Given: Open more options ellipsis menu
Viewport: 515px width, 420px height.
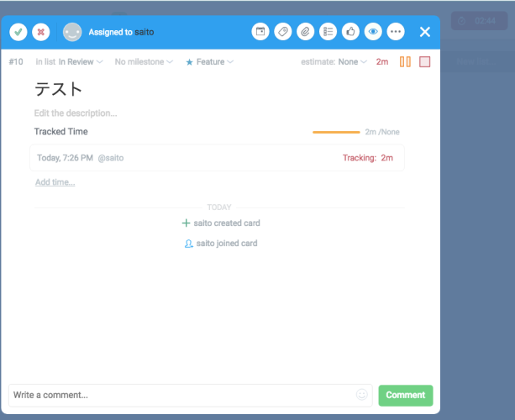Looking at the screenshot, I should [x=396, y=32].
